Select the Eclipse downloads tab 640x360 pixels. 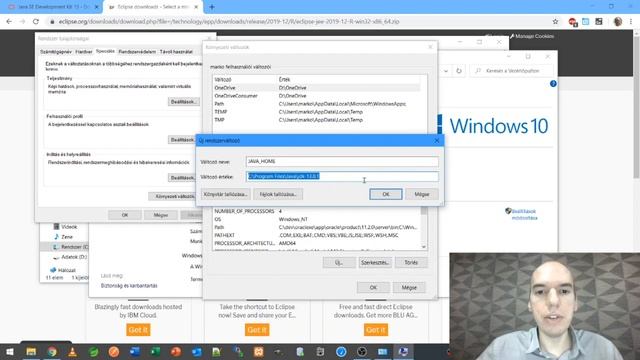[153, 7]
